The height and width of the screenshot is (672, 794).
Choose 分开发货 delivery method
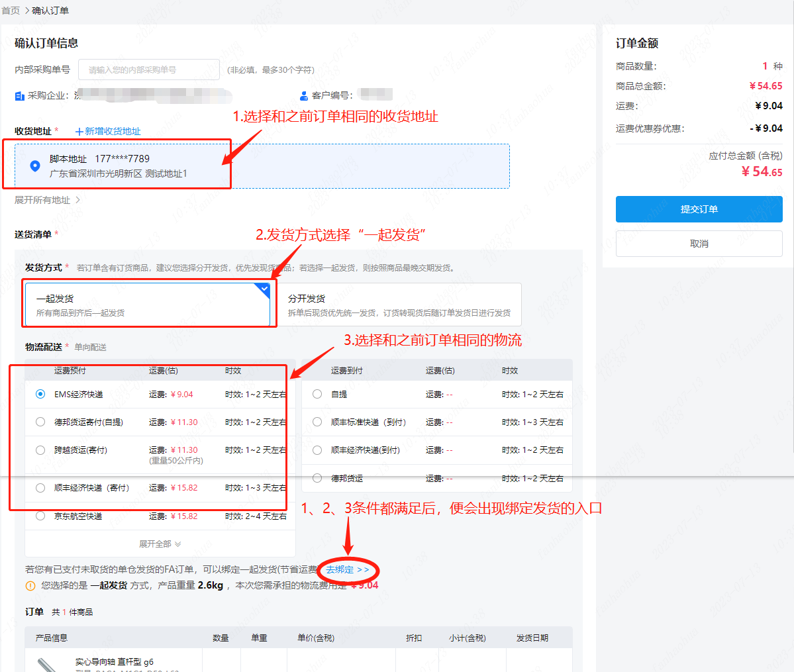click(399, 305)
